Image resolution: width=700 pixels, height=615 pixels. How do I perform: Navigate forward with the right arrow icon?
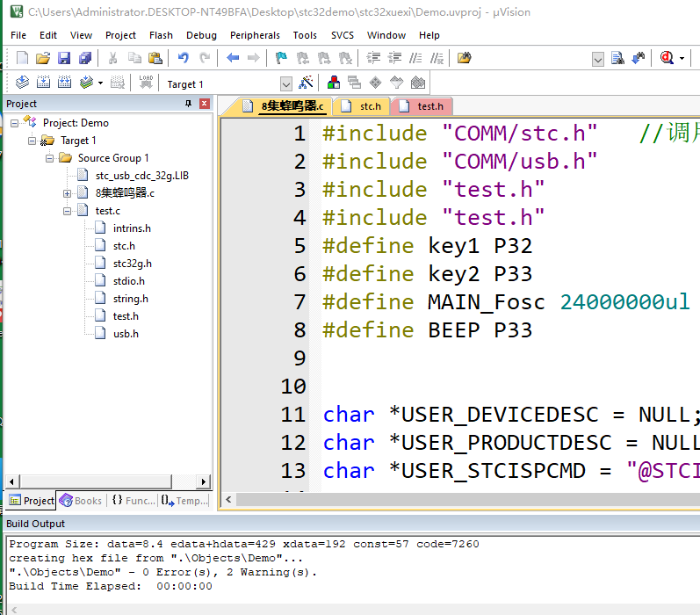(x=254, y=58)
